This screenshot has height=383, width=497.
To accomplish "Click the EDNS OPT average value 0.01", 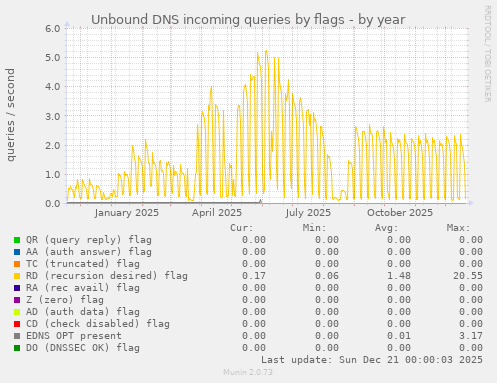I will coord(399,336).
